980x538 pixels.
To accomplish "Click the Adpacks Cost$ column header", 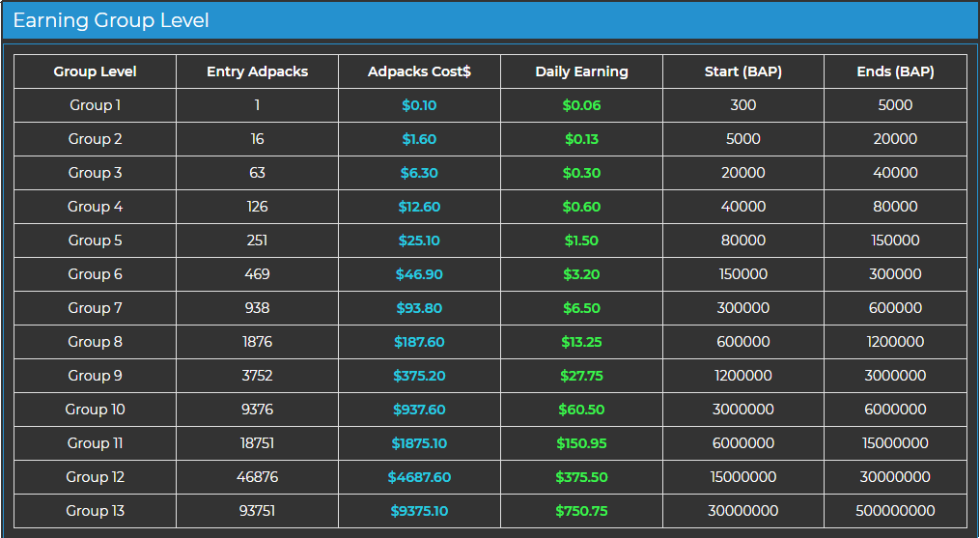I will (x=419, y=71).
